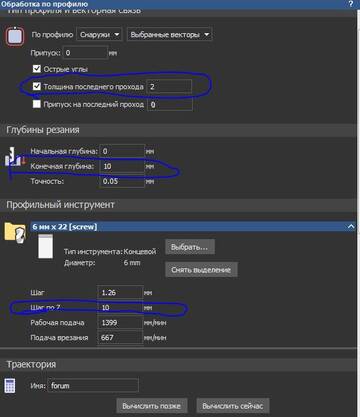
Task: Click the cutting depths icon
Action: [15, 157]
